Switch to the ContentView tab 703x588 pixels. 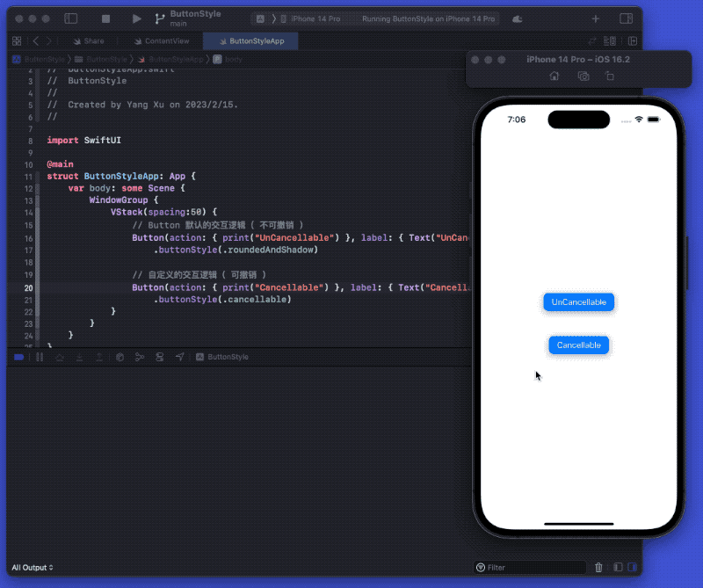tap(162, 40)
